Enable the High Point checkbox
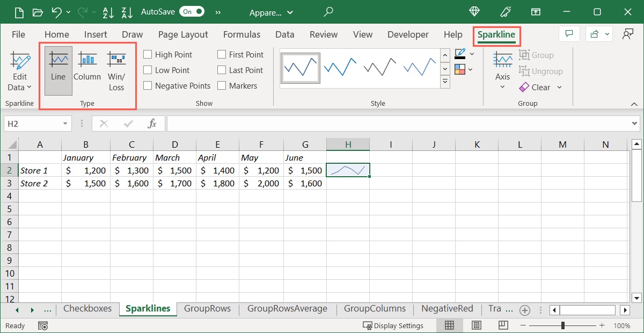The height and width of the screenshot is (333, 644). coord(147,54)
